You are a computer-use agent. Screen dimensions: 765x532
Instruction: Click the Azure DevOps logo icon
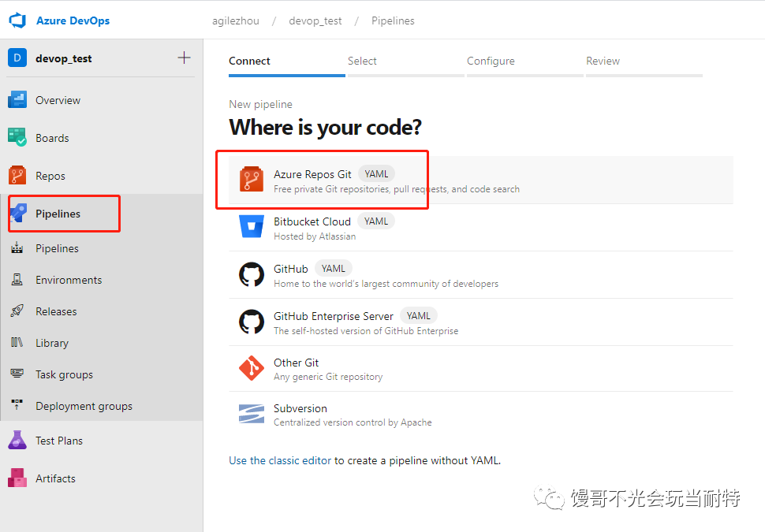17,20
